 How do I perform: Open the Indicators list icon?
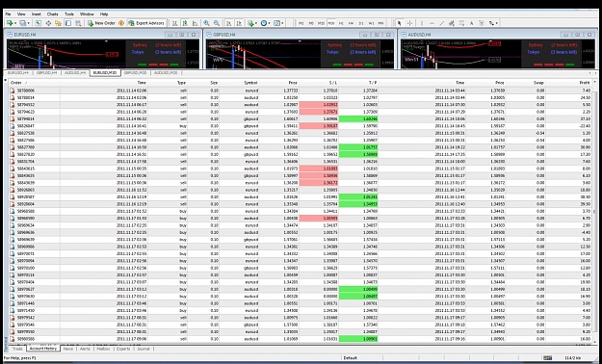pos(250,23)
